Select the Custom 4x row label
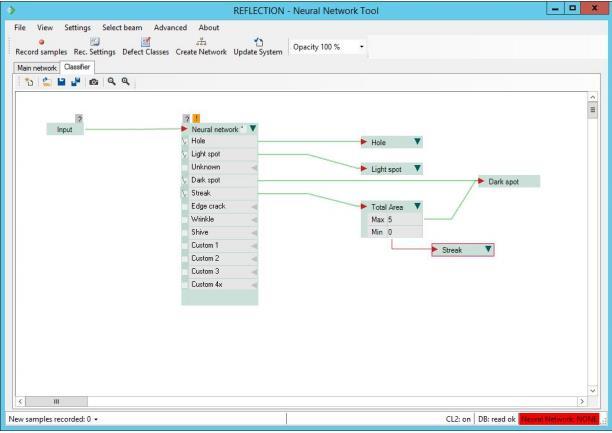 (x=207, y=285)
